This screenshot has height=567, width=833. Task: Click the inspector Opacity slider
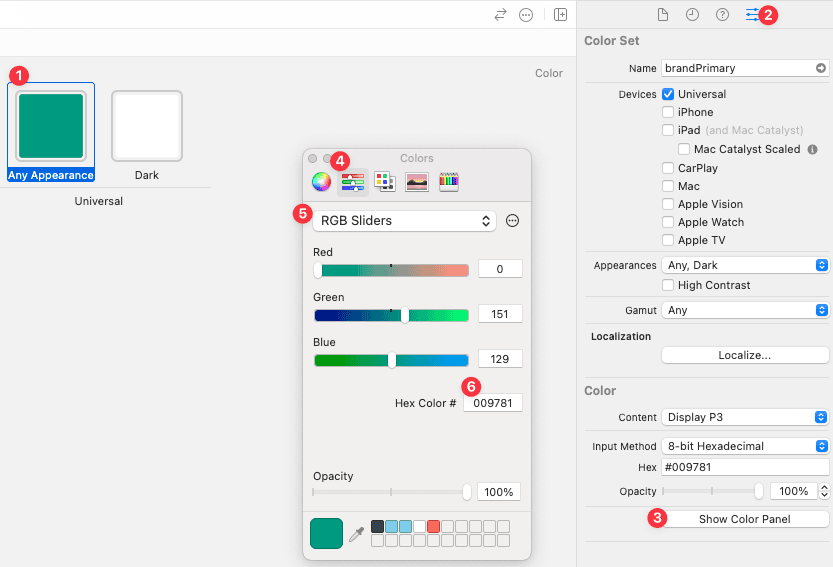coord(712,491)
